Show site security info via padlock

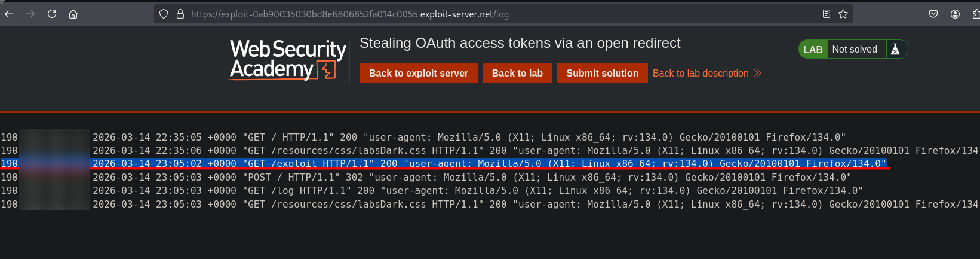180,14
